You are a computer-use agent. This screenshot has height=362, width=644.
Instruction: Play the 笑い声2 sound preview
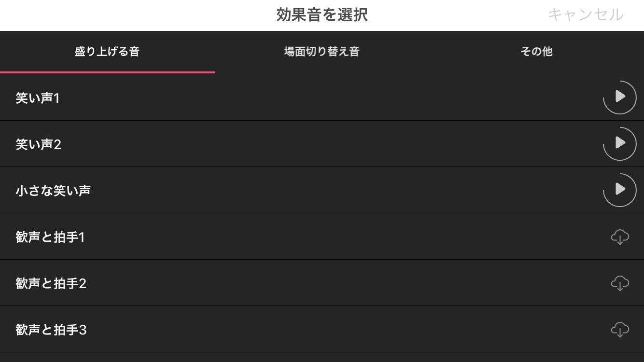[x=620, y=143]
